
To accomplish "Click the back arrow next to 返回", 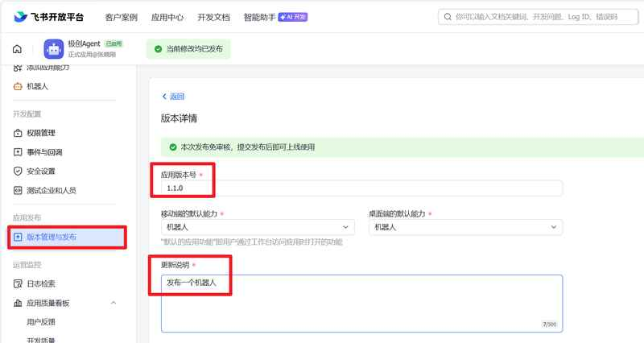I will (x=164, y=96).
